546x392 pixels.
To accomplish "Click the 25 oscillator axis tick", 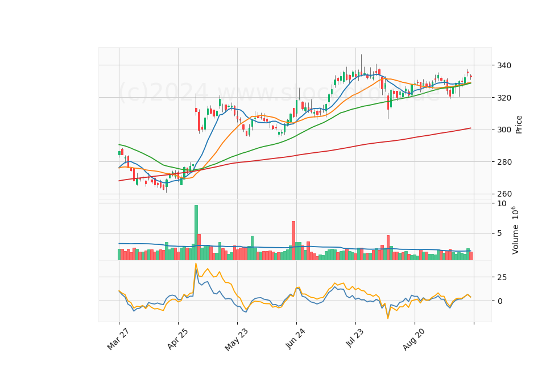I will pos(502,278).
